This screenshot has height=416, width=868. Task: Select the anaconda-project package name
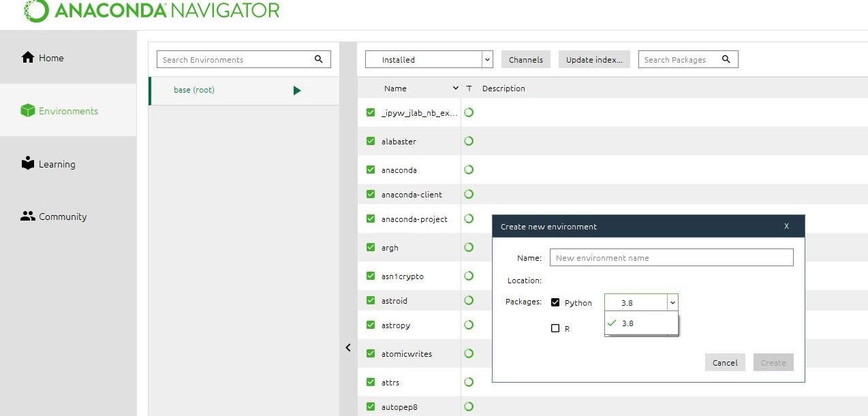click(414, 219)
